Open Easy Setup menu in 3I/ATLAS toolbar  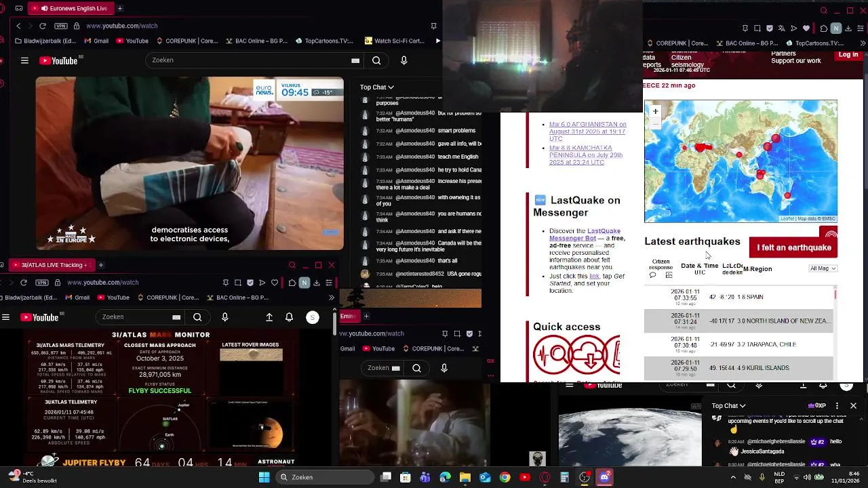[329, 282]
